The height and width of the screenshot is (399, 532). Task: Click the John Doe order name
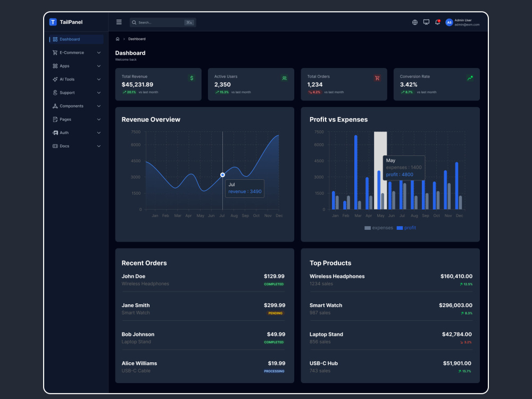pos(134,277)
